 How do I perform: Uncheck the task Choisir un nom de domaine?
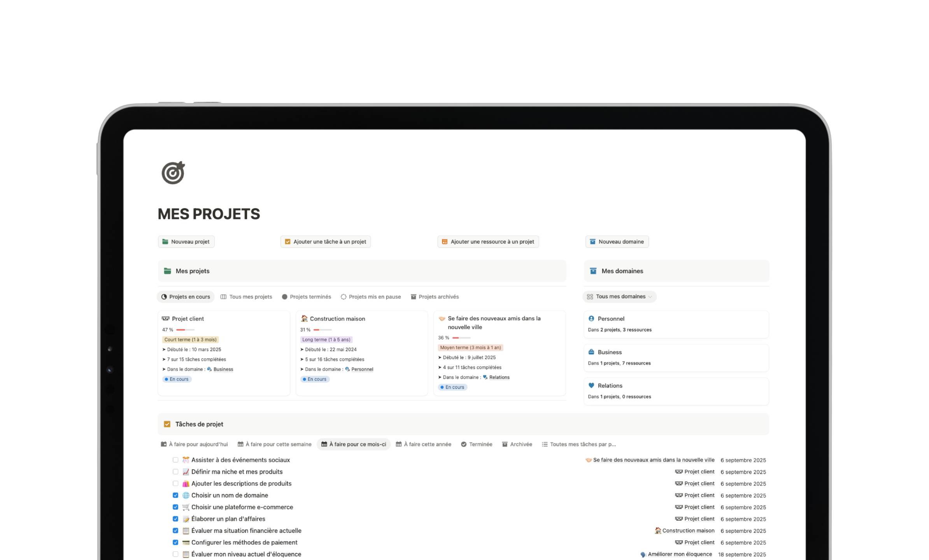[x=175, y=495]
